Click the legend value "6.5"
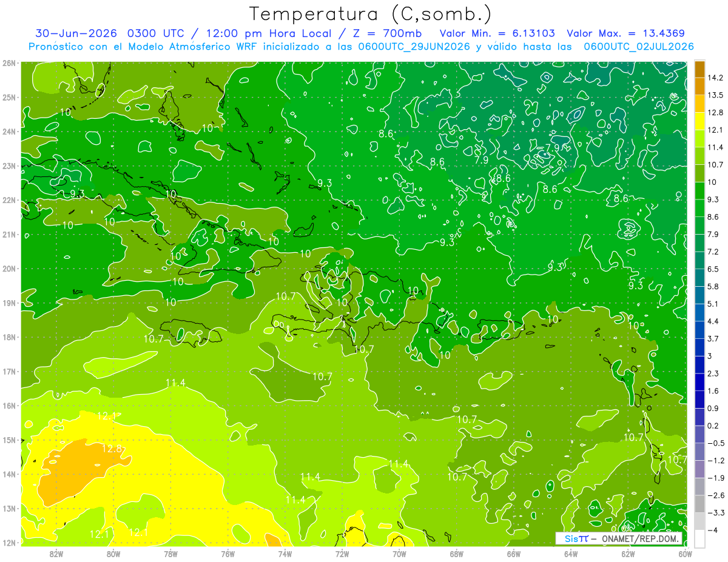 pyautogui.click(x=714, y=269)
